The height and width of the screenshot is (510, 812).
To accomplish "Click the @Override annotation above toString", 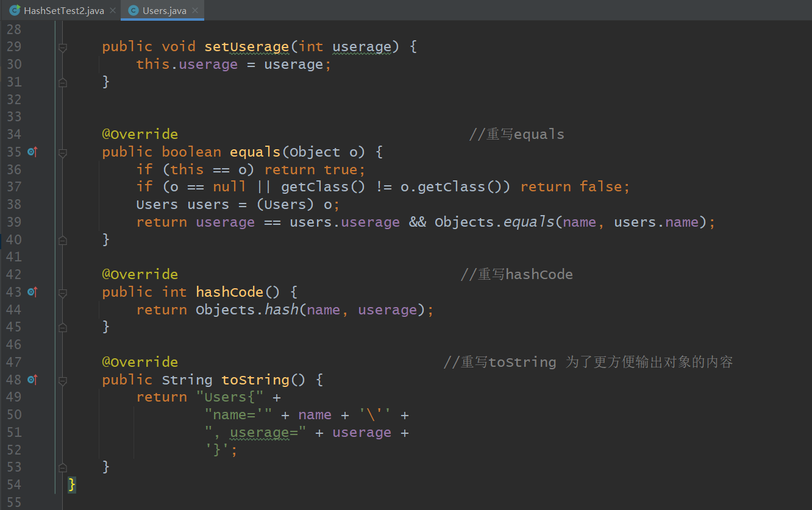I will coord(140,362).
